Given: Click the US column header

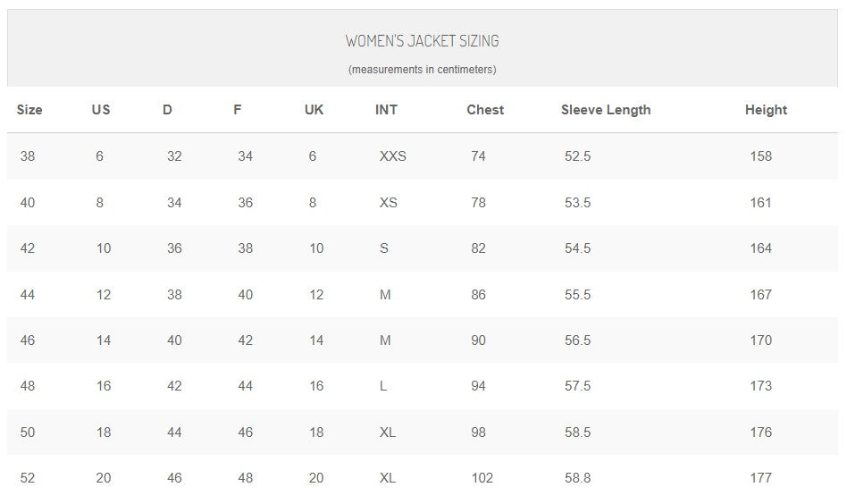Looking at the screenshot, I should coord(101,110).
